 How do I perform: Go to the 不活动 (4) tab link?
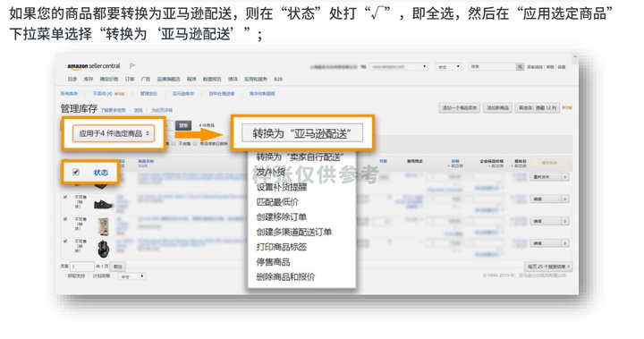[x=103, y=94]
